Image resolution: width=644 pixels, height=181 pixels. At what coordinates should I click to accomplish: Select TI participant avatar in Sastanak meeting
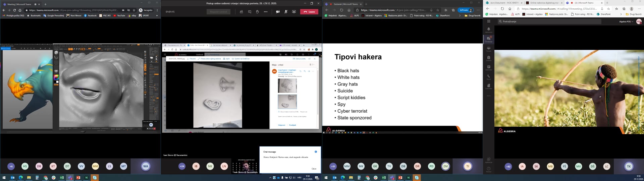468,166
